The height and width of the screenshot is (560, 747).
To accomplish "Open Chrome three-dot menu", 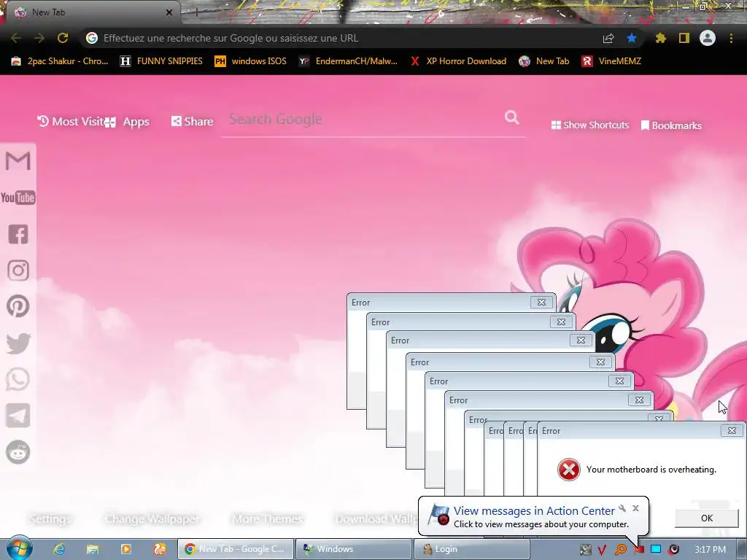I will [731, 38].
